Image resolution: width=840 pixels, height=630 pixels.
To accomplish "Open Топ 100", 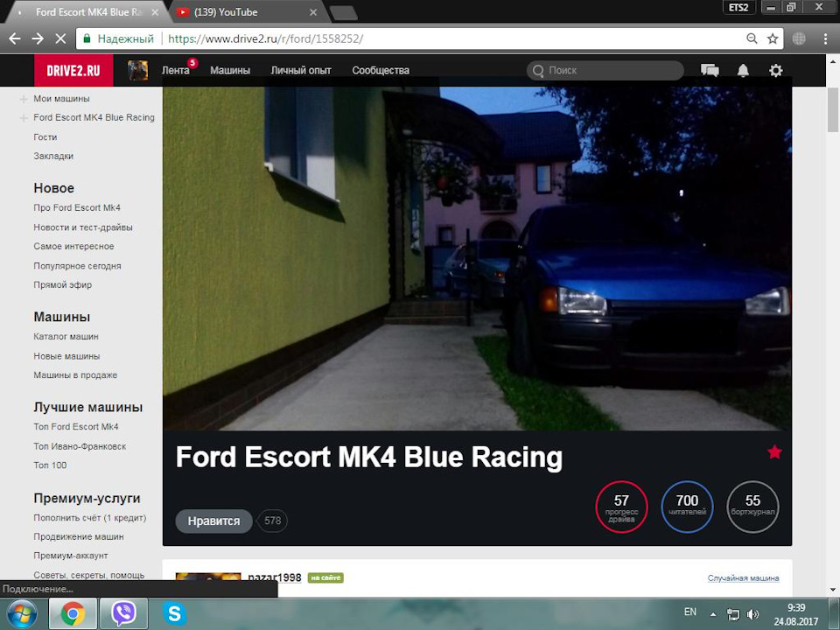I will point(51,465).
